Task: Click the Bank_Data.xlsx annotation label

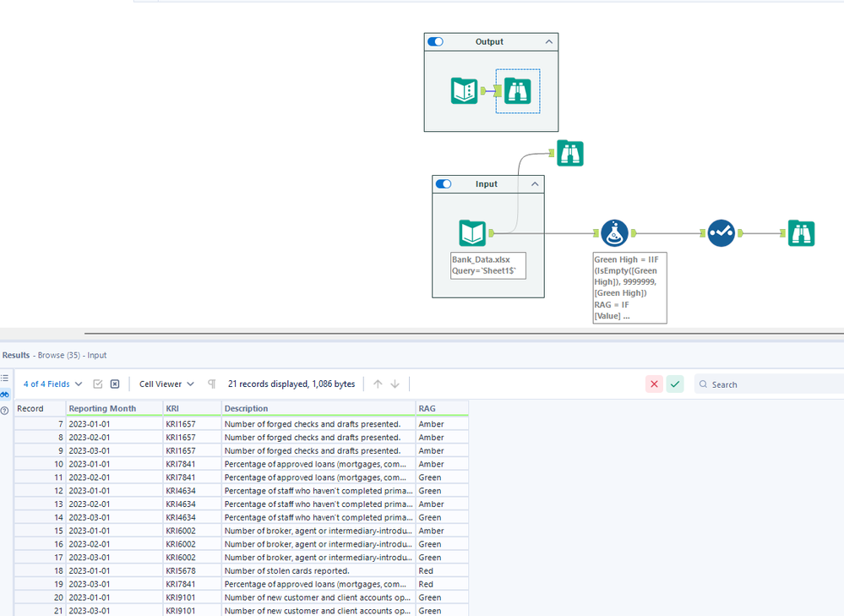Action: (x=488, y=265)
